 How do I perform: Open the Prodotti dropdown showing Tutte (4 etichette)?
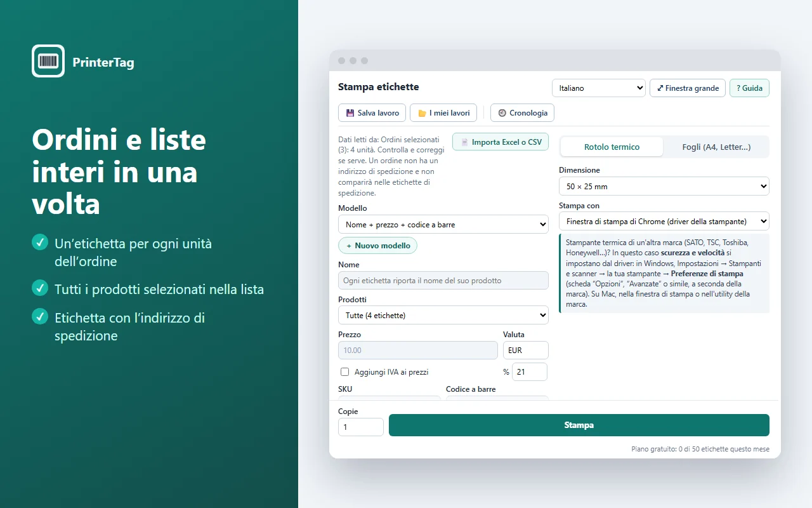pos(443,315)
